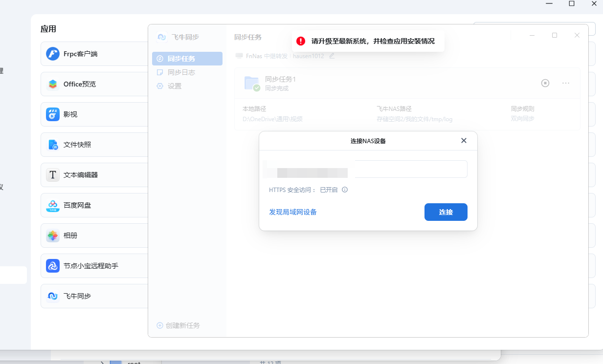Click 创建新任务 at sidebar bottom
The width and height of the screenshot is (603, 364).
pos(178,325)
